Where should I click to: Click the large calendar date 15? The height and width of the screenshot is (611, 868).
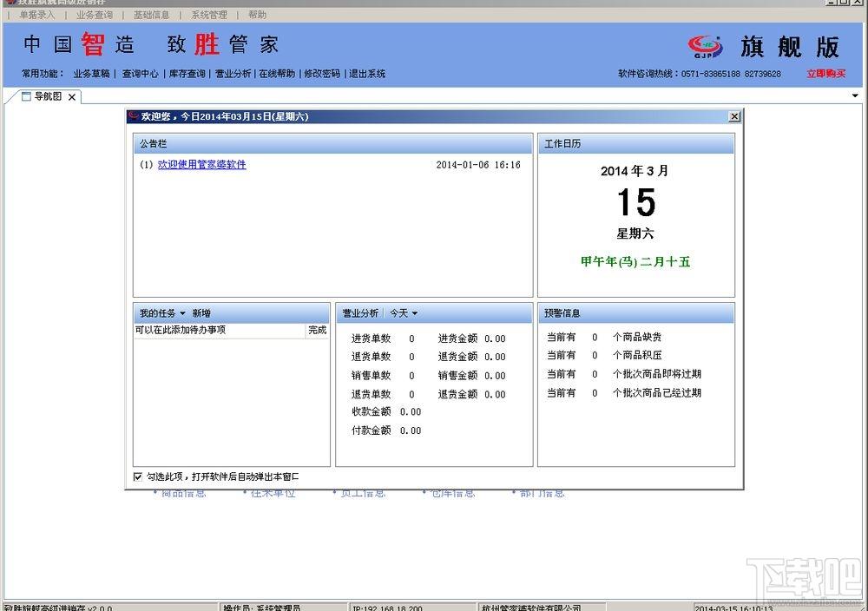tap(636, 202)
